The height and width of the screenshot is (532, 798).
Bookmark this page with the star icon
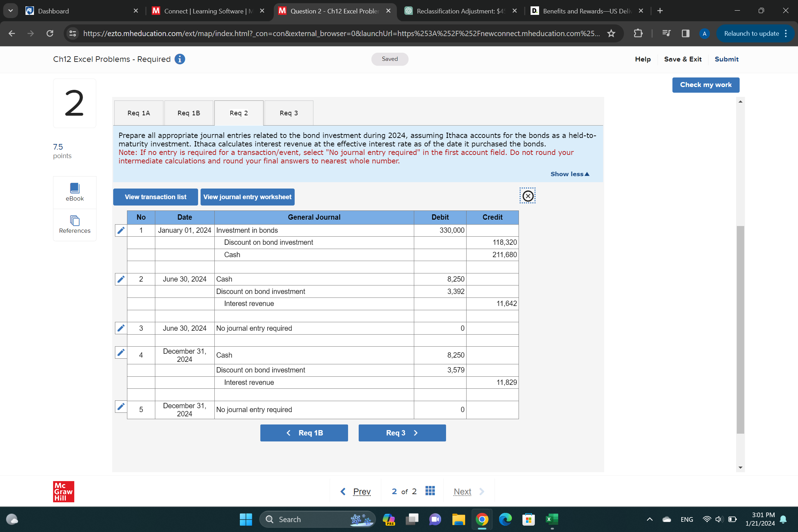pyautogui.click(x=611, y=34)
